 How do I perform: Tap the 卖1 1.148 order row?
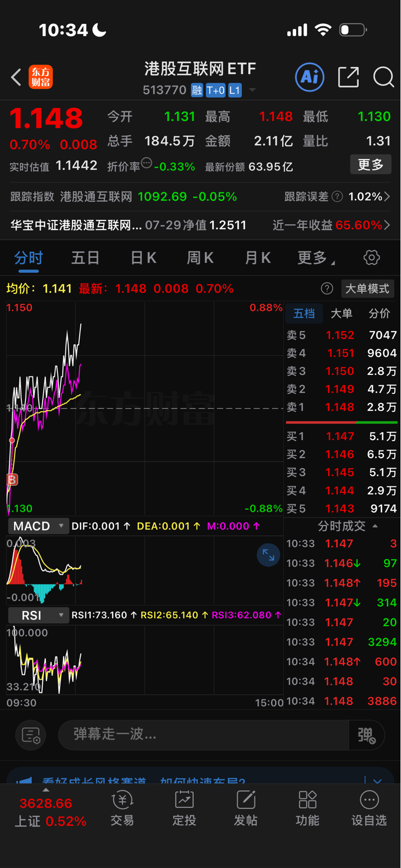(x=342, y=407)
